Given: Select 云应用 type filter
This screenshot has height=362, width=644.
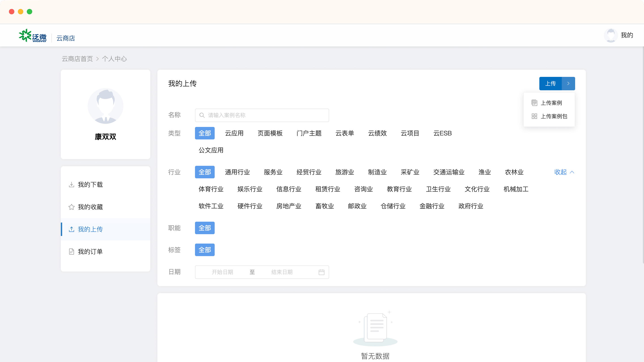Looking at the screenshot, I should 234,133.
